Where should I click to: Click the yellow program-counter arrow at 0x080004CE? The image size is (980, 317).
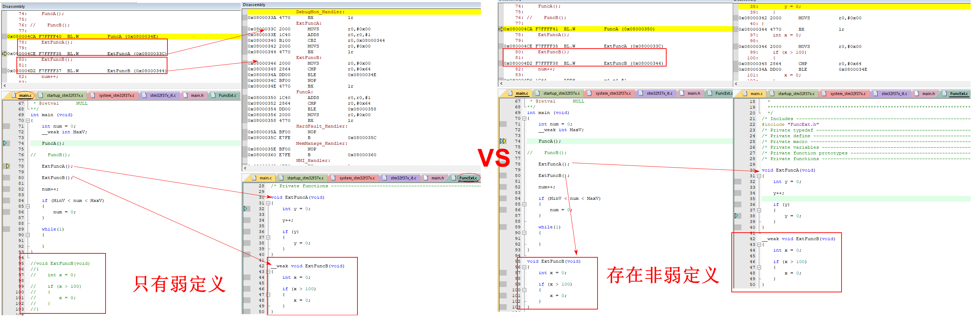pos(5,54)
